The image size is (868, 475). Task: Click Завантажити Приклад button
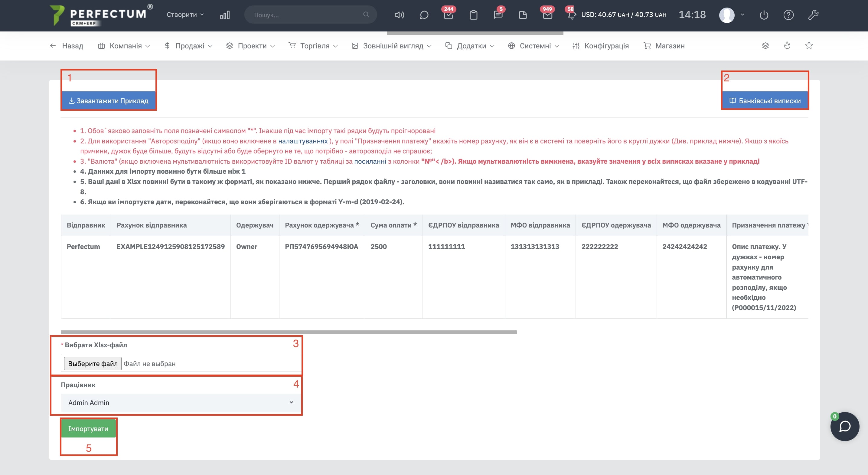109,101
